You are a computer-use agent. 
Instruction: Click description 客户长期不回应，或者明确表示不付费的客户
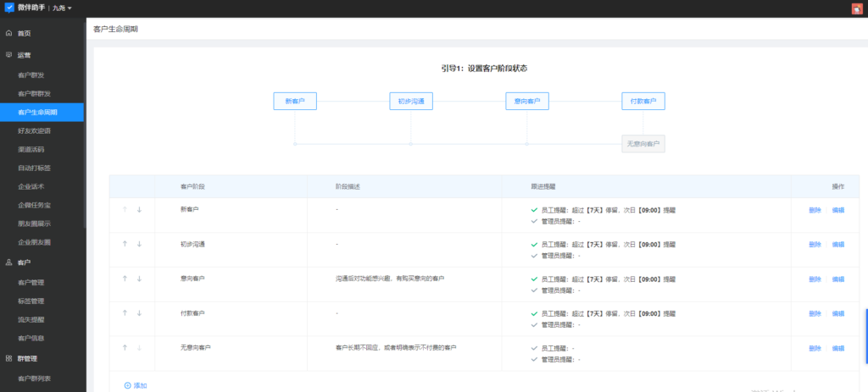click(396, 348)
